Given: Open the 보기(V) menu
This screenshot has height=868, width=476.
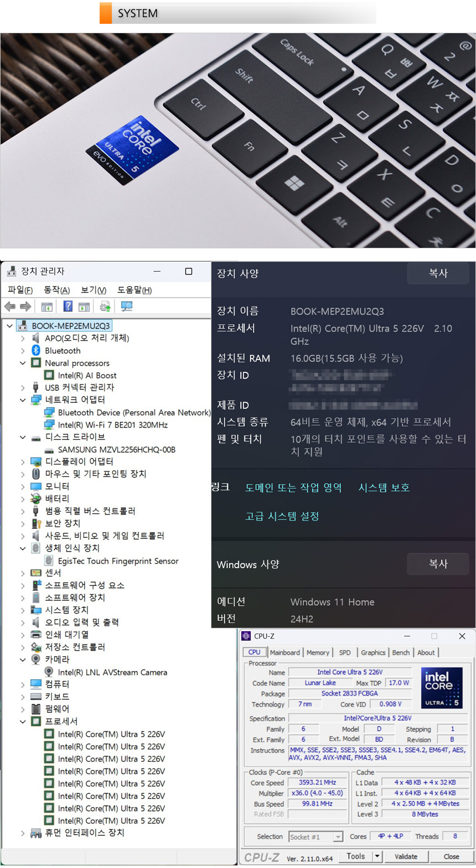Looking at the screenshot, I should tap(93, 290).
